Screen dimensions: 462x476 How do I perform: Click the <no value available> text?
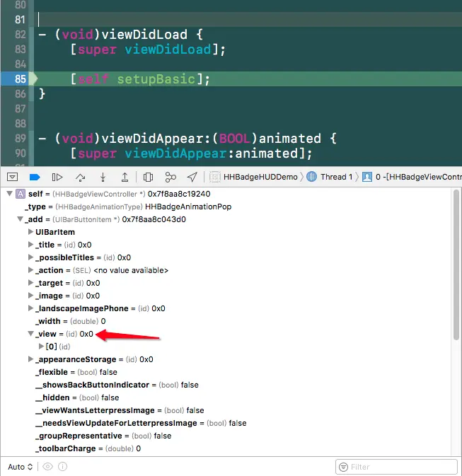click(131, 270)
